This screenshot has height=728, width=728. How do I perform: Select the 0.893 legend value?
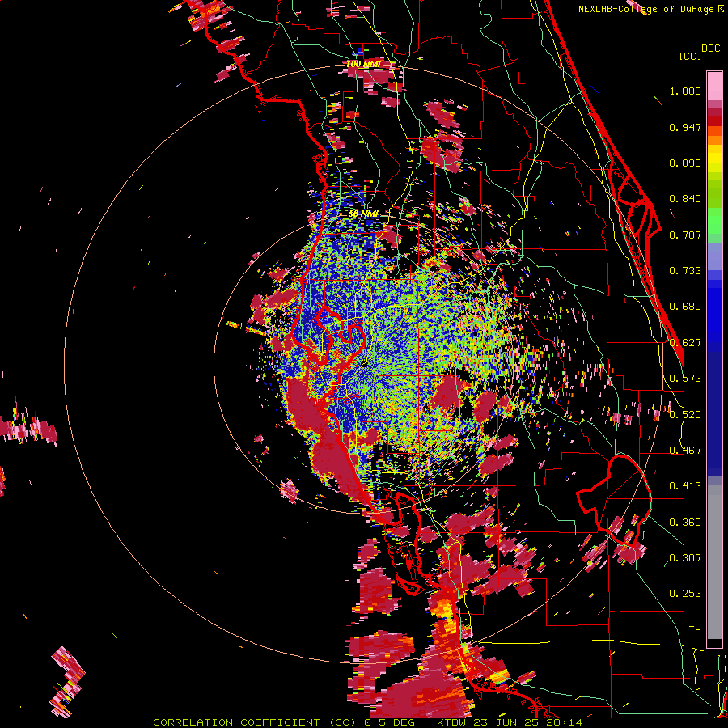[x=685, y=163]
